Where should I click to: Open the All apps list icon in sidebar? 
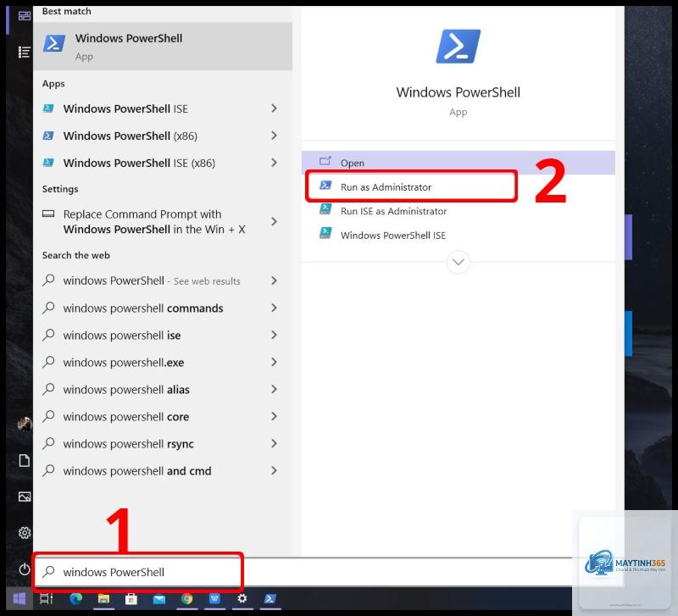tap(25, 53)
